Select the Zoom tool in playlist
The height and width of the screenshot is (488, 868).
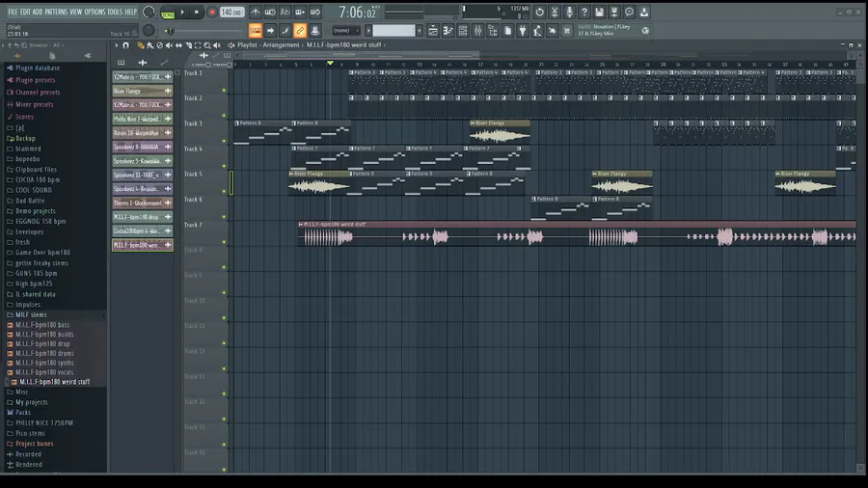pos(207,45)
